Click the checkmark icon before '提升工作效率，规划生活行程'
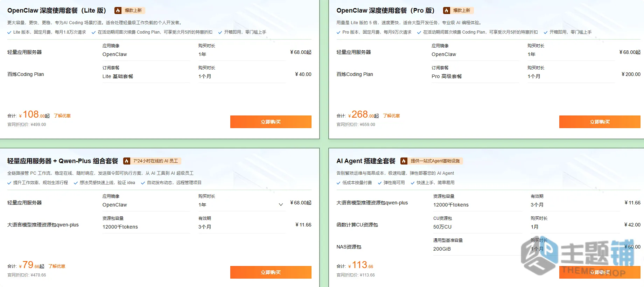The image size is (644, 287). [9, 183]
